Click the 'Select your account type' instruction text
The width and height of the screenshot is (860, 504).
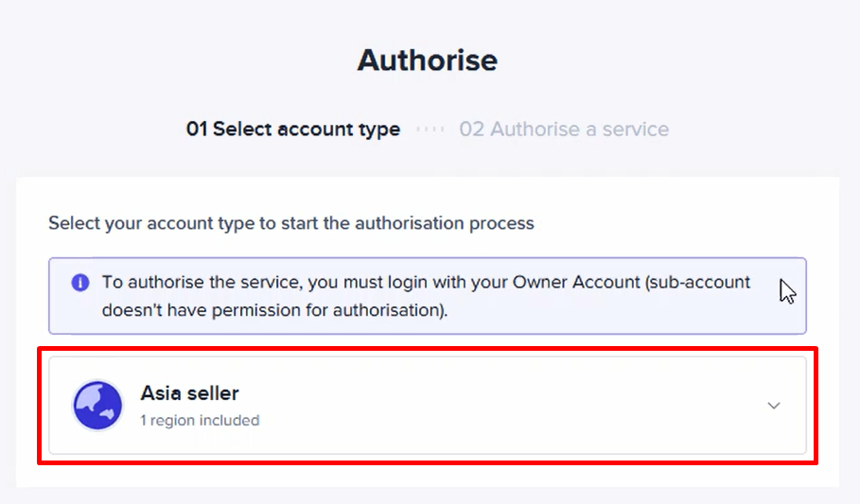click(x=291, y=223)
